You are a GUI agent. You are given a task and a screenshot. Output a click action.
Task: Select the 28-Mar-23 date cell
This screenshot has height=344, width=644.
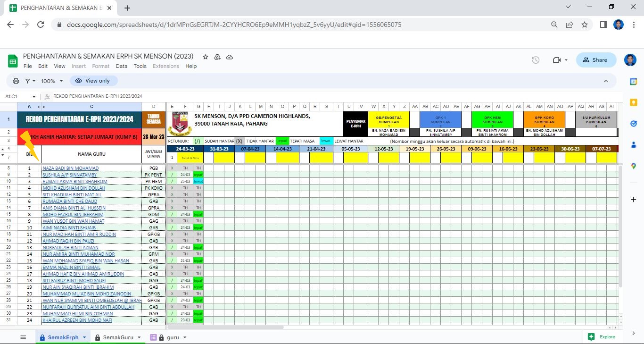(x=154, y=137)
